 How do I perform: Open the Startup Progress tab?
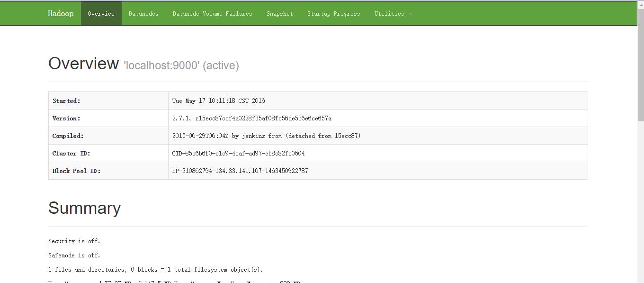pyautogui.click(x=333, y=14)
